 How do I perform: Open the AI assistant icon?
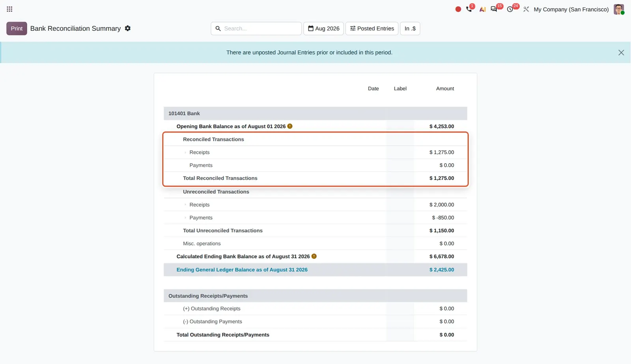(482, 9)
